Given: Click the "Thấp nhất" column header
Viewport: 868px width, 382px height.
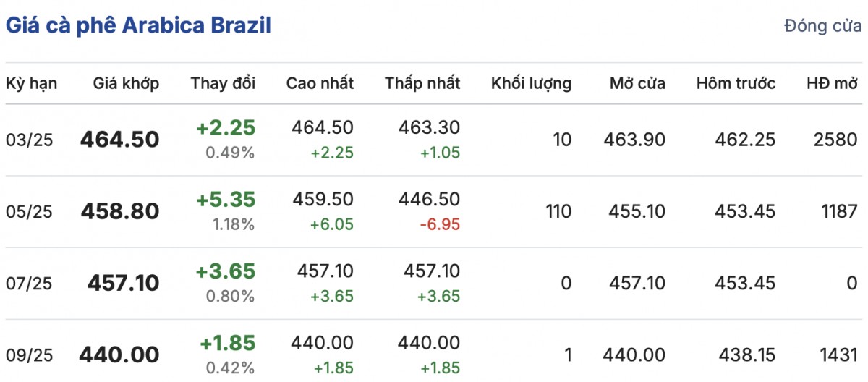Looking at the screenshot, I should [422, 83].
